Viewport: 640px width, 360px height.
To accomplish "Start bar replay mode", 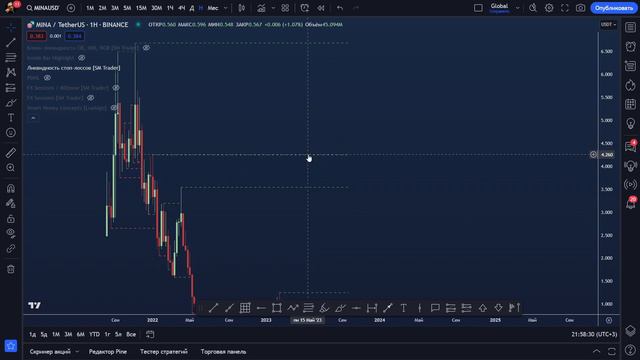I will click(321, 8).
